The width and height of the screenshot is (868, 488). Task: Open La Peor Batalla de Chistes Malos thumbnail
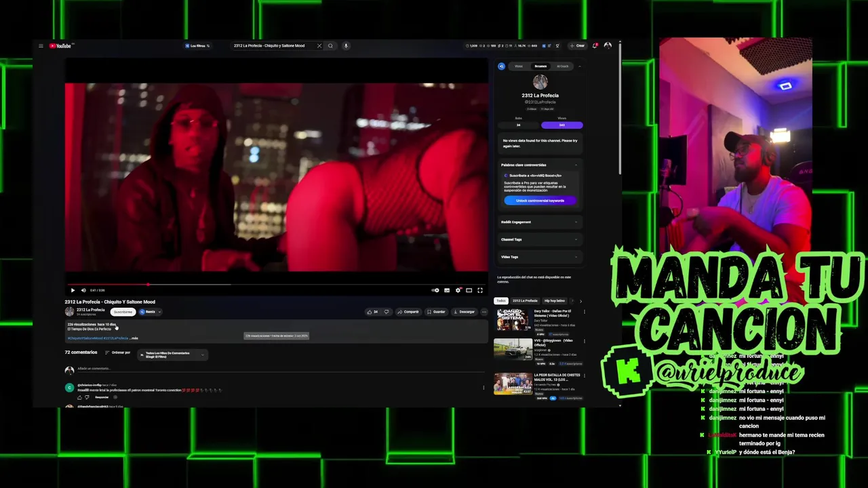[513, 384]
